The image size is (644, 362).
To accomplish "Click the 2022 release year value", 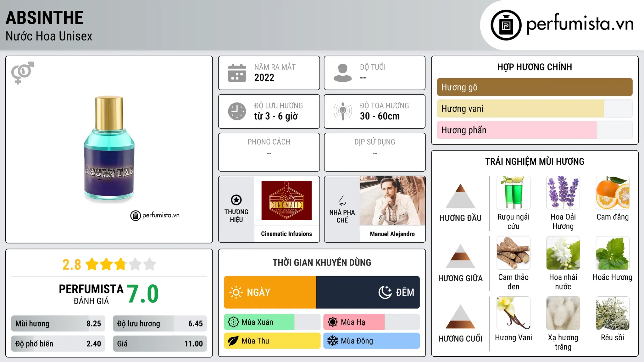I will coord(264,78).
